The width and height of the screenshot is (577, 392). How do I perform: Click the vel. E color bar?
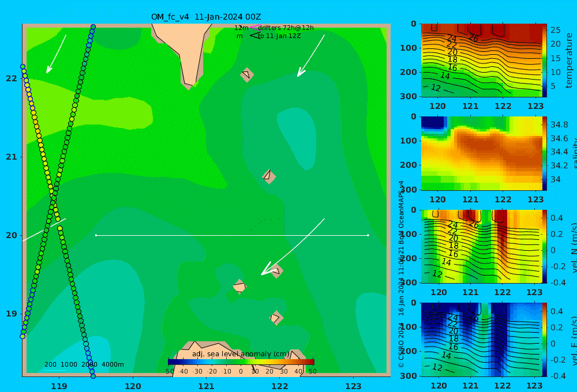tap(545, 340)
